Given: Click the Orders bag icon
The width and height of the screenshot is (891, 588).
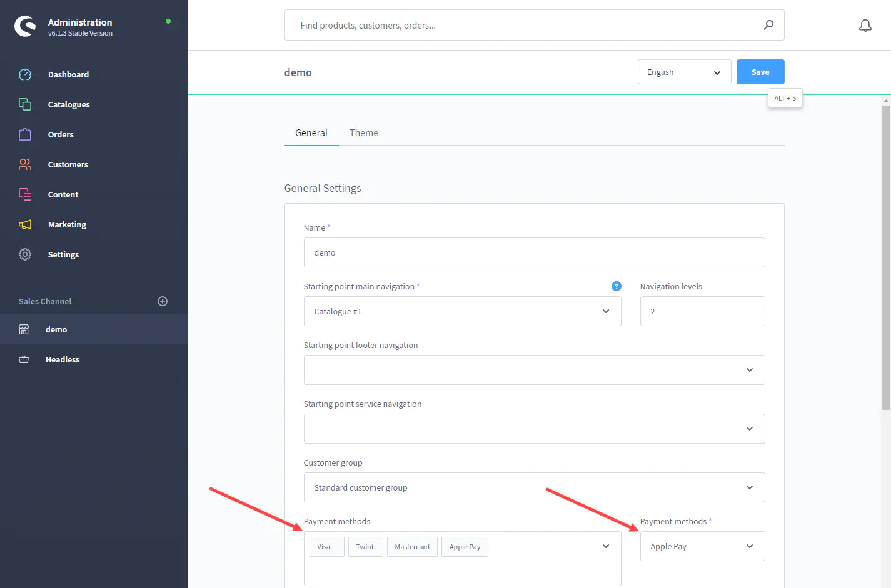Looking at the screenshot, I should click(25, 134).
